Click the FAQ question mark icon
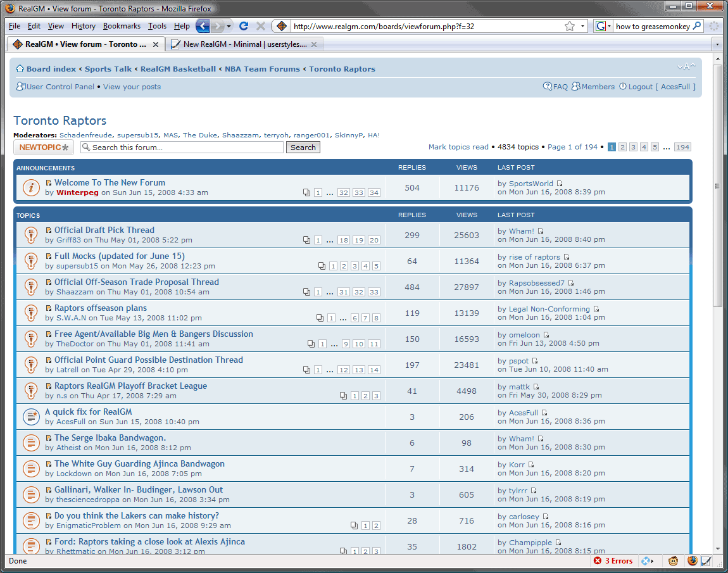The width and height of the screenshot is (728, 573). click(548, 86)
